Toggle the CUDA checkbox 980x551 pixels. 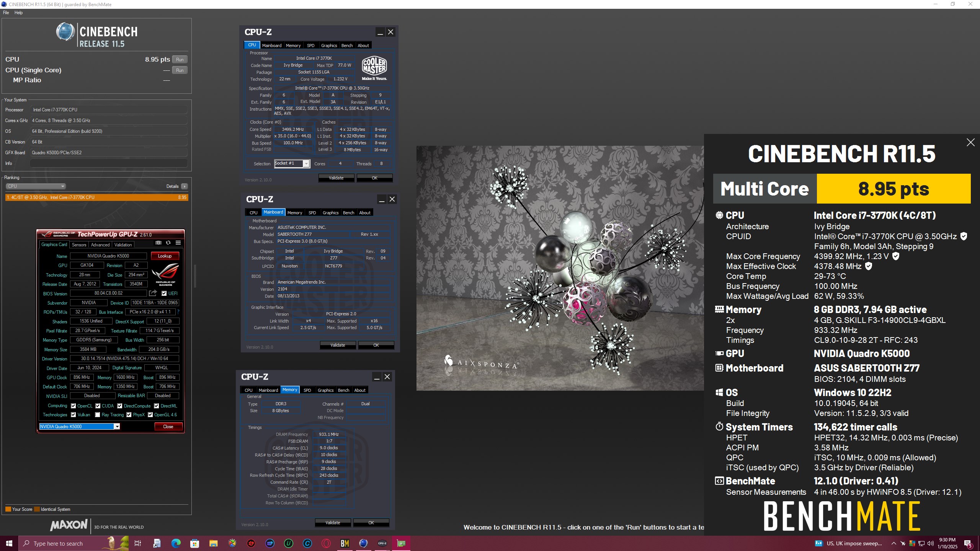[x=98, y=406]
